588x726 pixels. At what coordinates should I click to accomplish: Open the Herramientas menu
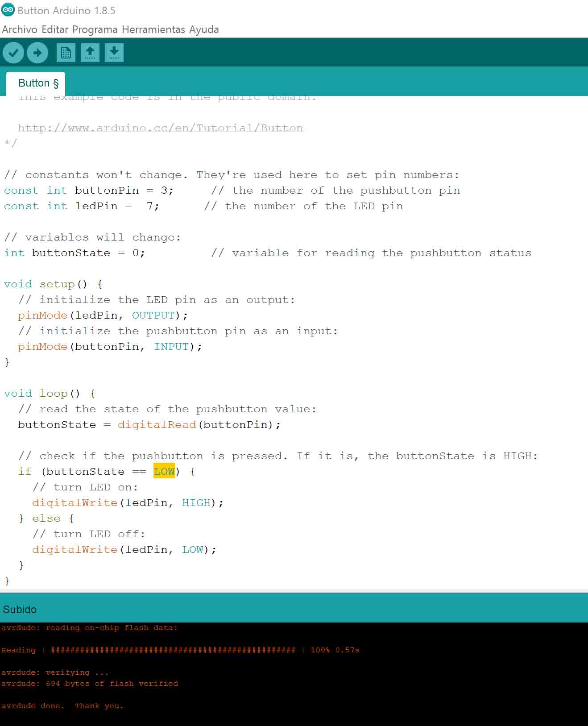[153, 29]
